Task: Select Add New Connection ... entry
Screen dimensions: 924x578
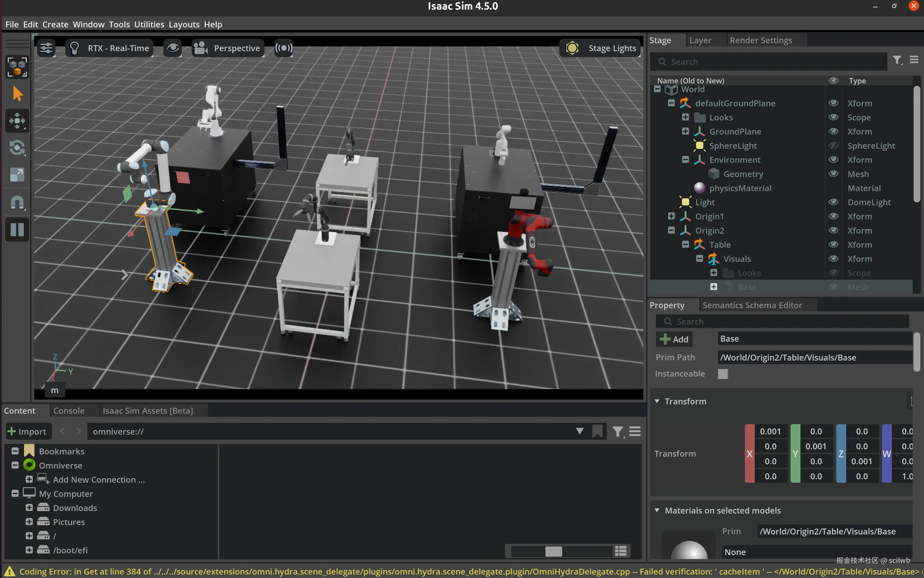Action: (x=99, y=480)
